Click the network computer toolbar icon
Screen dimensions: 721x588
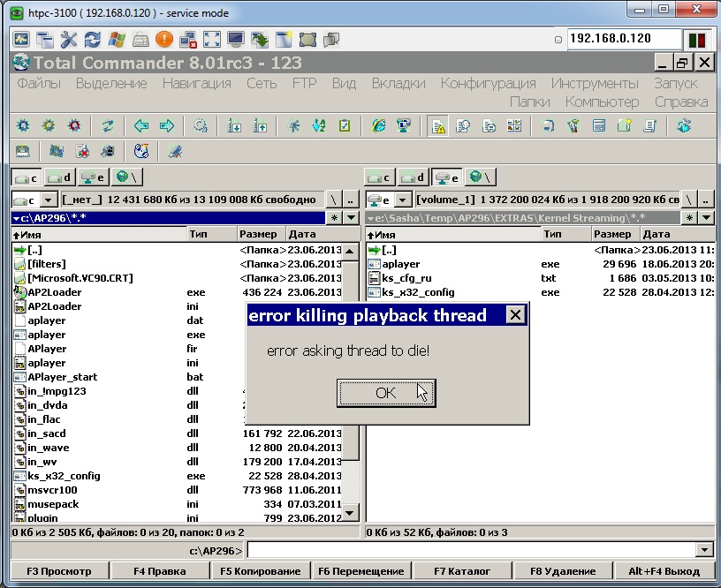tap(404, 125)
